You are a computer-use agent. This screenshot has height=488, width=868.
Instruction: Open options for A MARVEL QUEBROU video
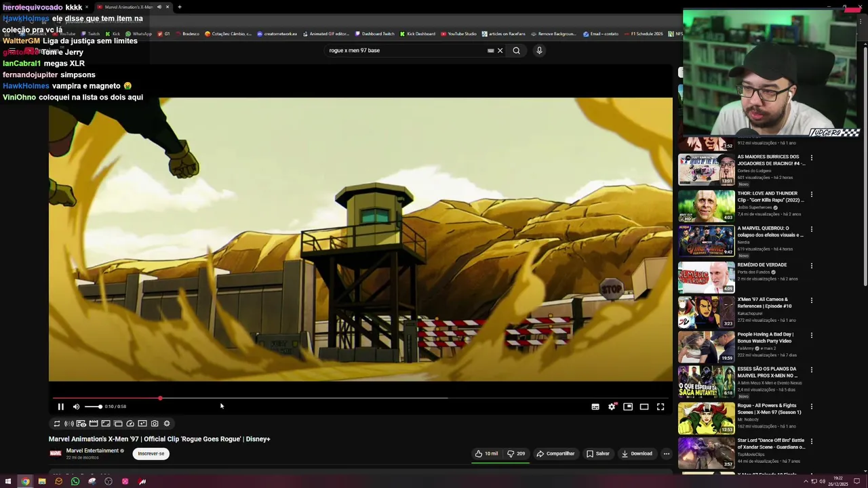tap(811, 230)
